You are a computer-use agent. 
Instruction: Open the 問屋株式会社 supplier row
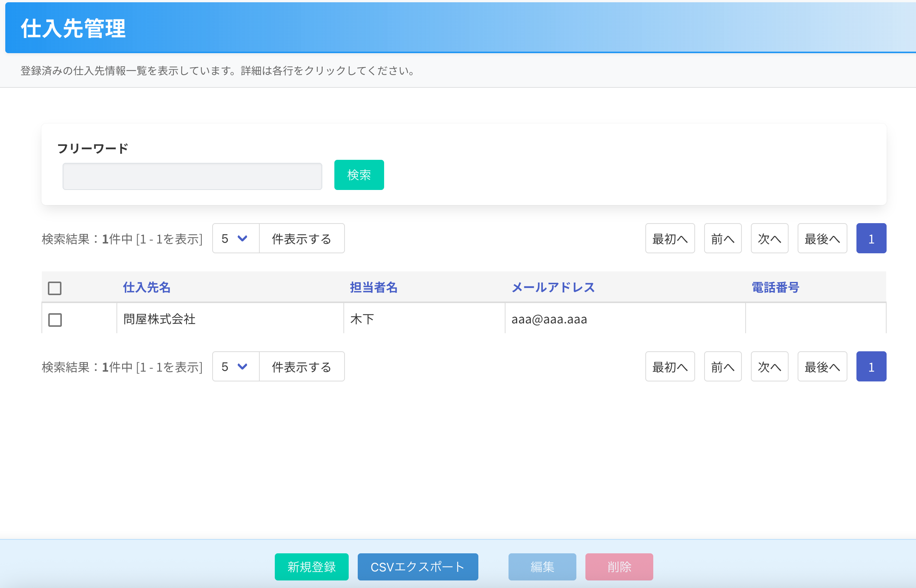[x=229, y=319]
